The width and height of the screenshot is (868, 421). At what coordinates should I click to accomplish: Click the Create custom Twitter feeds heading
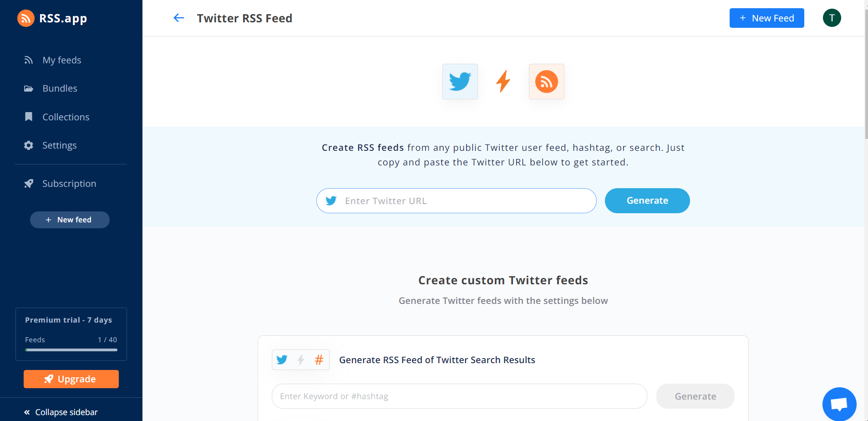pyautogui.click(x=503, y=280)
